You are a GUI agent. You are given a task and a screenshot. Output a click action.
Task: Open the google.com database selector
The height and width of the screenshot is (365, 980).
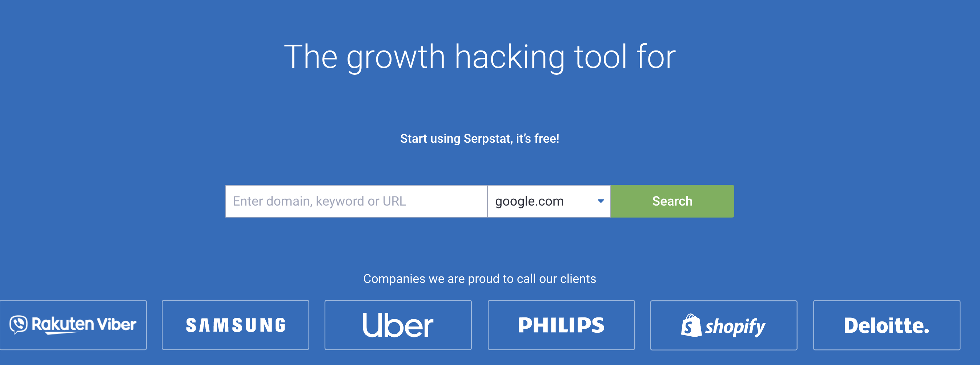(549, 201)
